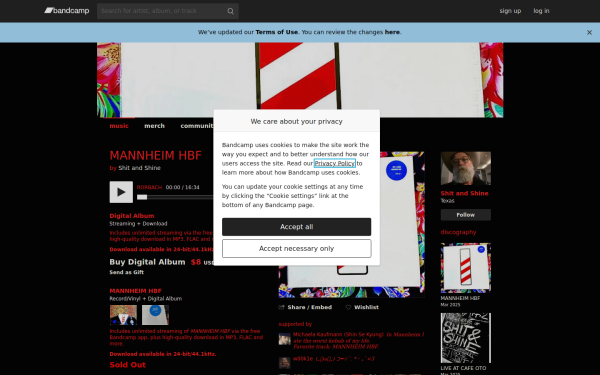Click 'Favorite track: MANNHEIM HBF' text
Viewport: 600px width, 375px height.
click(336, 347)
